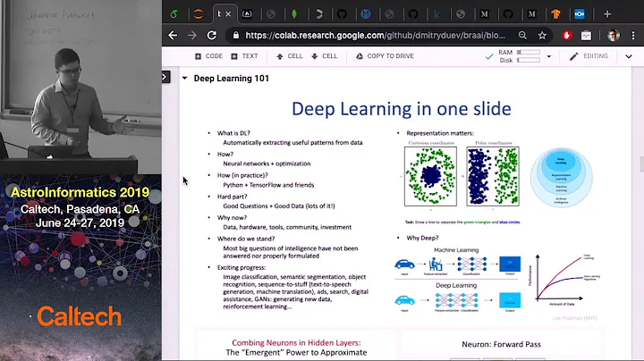Image resolution: width=644 pixels, height=361 pixels.
Task: Click the padlock site info icon
Action: [x=236, y=35]
